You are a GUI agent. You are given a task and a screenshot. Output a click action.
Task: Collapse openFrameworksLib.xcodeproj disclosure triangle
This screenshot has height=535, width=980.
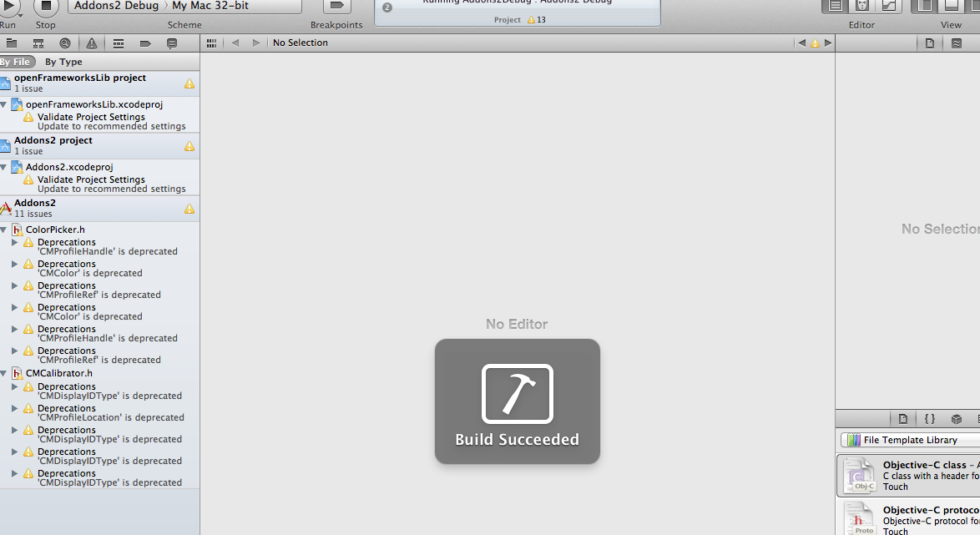click(x=3, y=104)
